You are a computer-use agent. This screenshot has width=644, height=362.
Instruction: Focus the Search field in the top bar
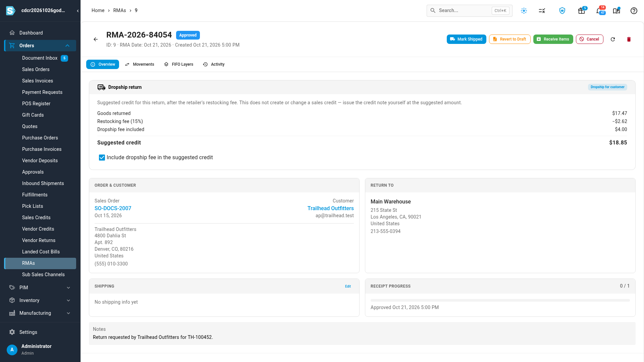coord(469,11)
